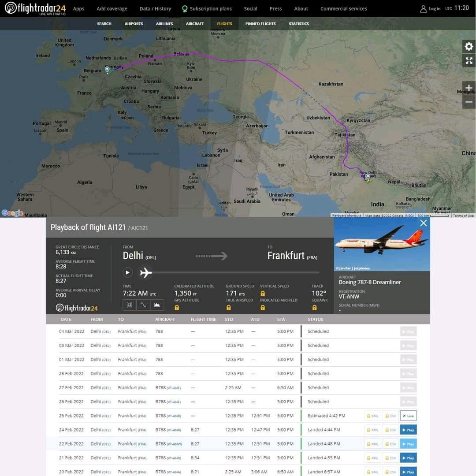Play the 24 Feb 2022 flight
Image resolution: width=476 pixels, height=476 pixels.
pyautogui.click(x=408, y=430)
